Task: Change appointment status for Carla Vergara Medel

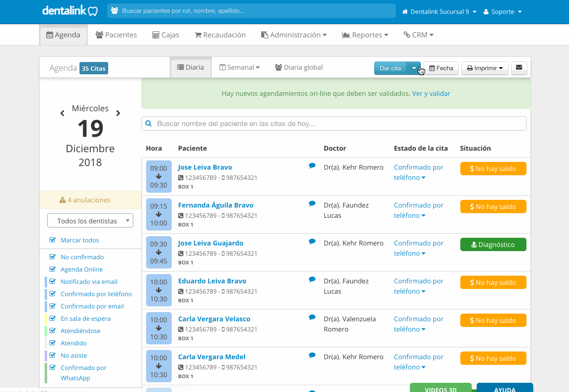Action: click(x=418, y=362)
